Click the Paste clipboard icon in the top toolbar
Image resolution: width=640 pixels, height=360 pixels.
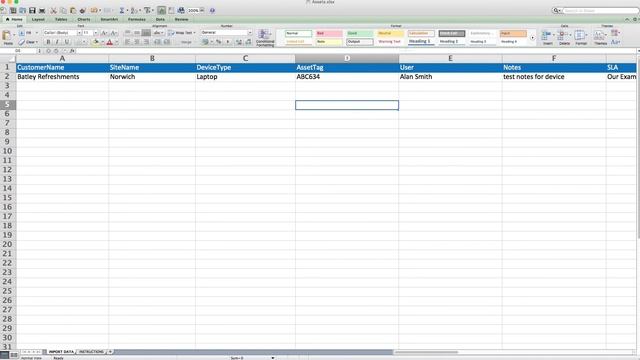point(73,10)
